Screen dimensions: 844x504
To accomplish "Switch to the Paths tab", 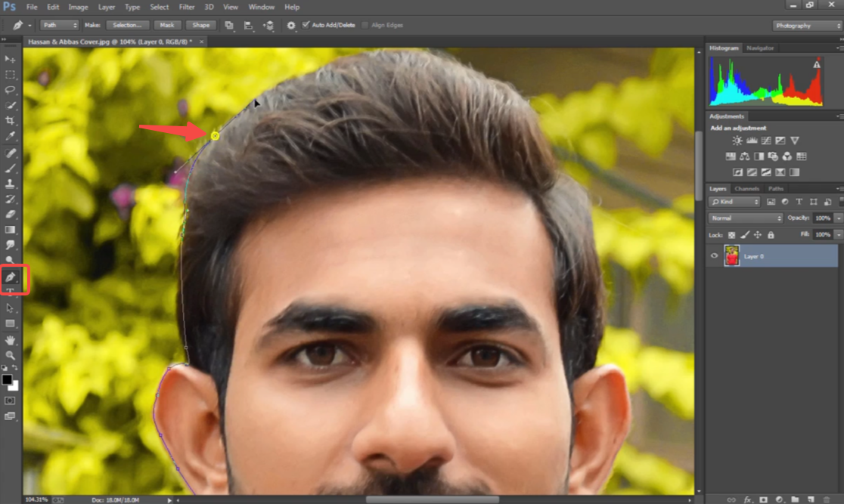I will 776,189.
